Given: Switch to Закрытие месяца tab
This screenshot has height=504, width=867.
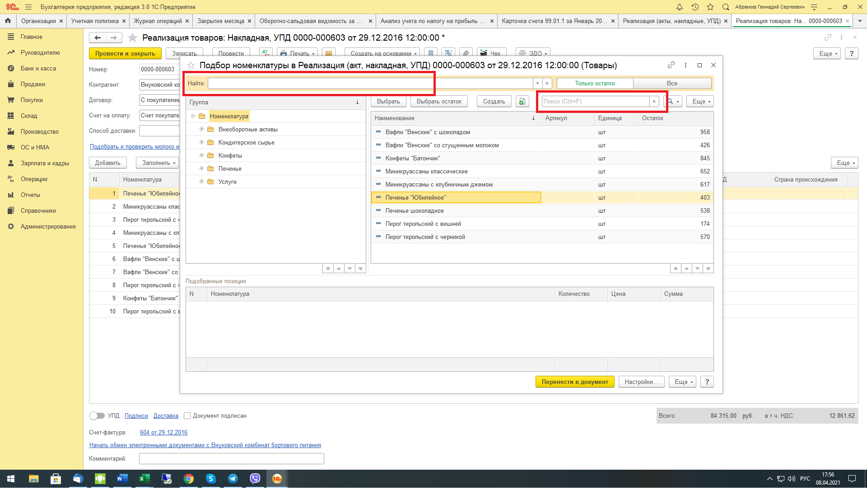Looking at the screenshot, I should [221, 21].
